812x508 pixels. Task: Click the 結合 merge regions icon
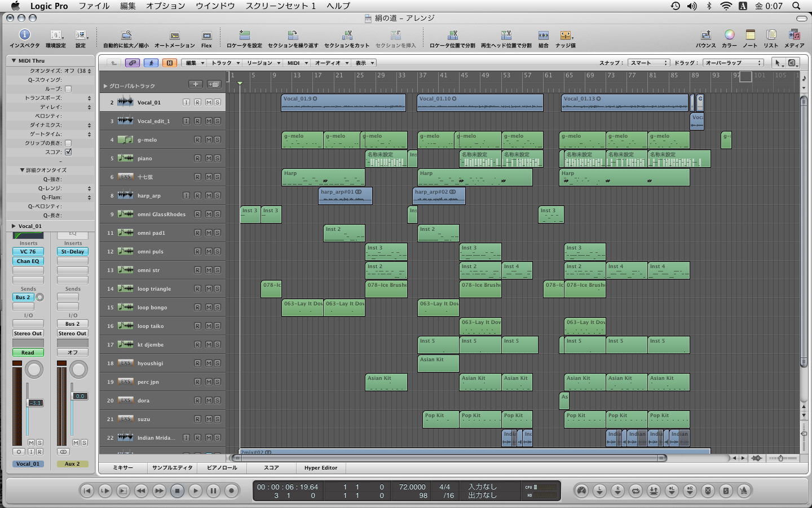(543, 36)
